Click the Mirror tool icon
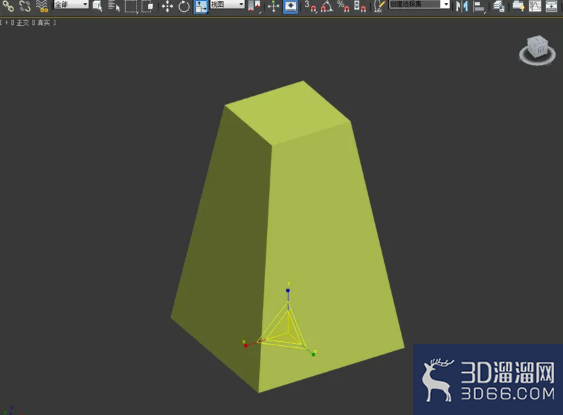The height and width of the screenshot is (415, 563). pyautogui.click(x=462, y=6)
